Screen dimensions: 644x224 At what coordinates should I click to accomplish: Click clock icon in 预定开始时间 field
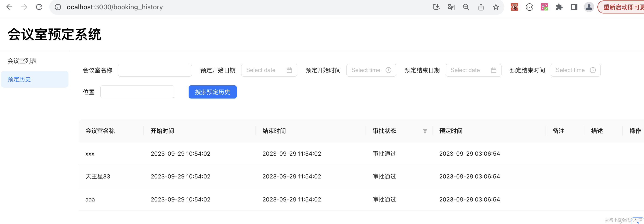[389, 70]
